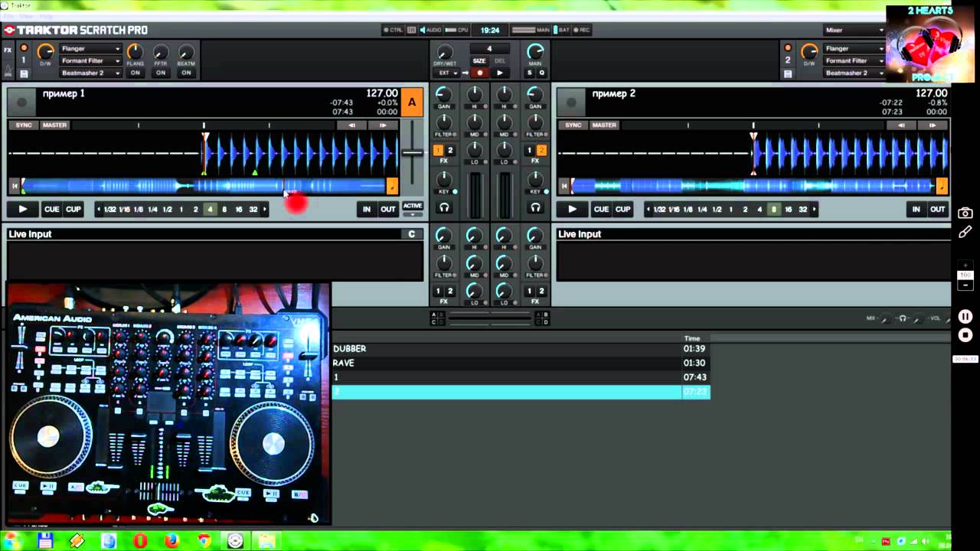
Task: Click Deck B orange cue-type note icon
Action: [x=942, y=185]
